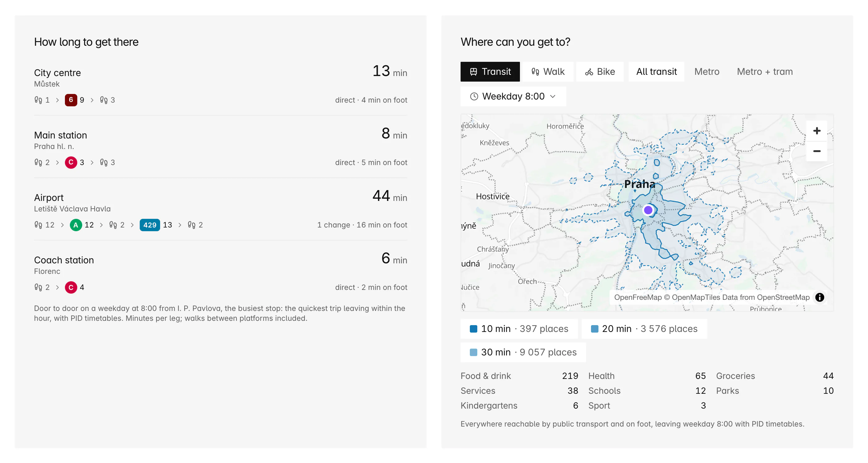Click the metro C badge under Coach station
This screenshot has height=463, width=868.
[x=71, y=287]
